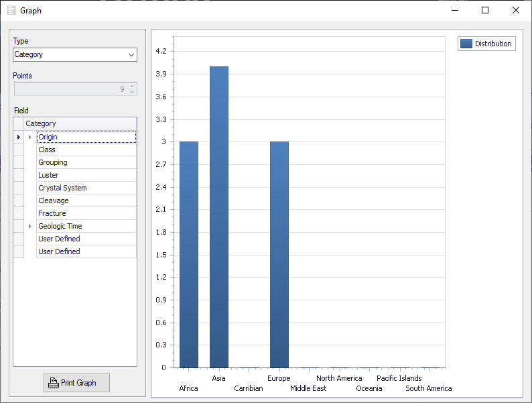The width and height of the screenshot is (532, 403).
Task: Click the database icon in title bar
Action: point(11,11)
